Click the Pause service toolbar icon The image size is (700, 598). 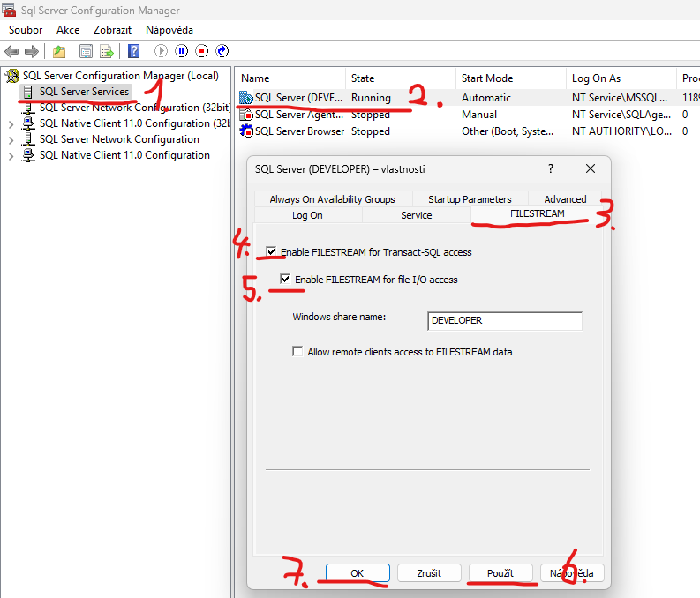tap(181, 51)
